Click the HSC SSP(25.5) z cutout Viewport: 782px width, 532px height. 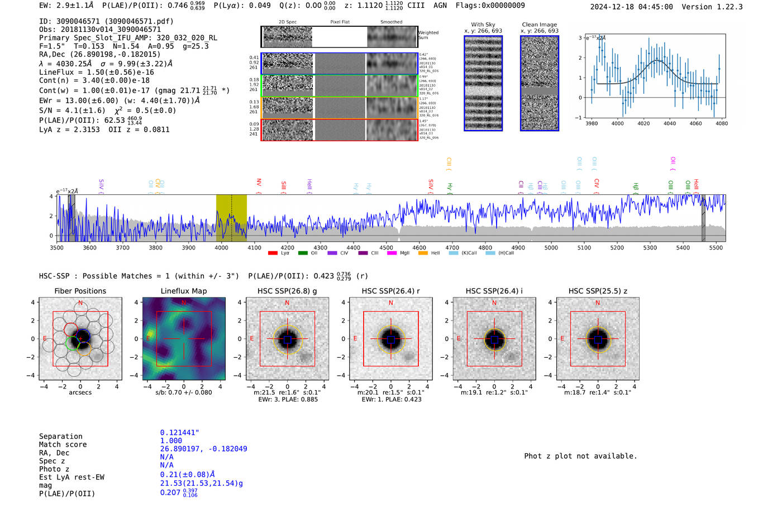pos(598,339)
